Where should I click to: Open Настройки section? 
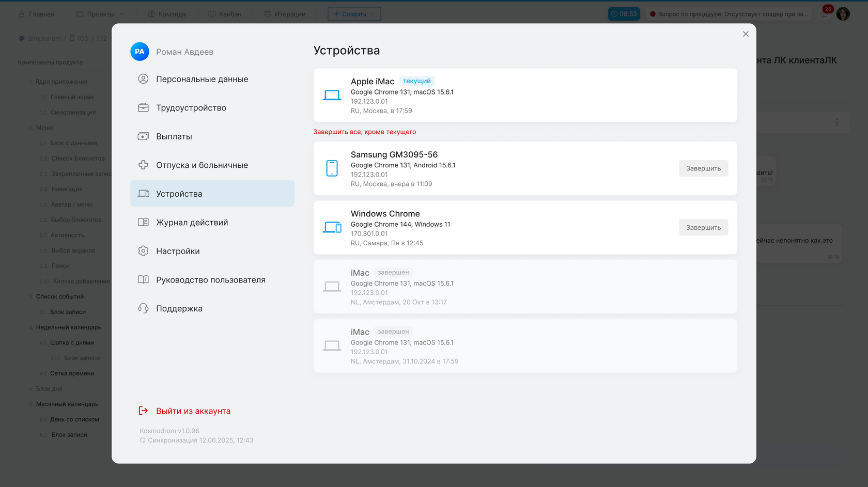(x=212, y=251)
